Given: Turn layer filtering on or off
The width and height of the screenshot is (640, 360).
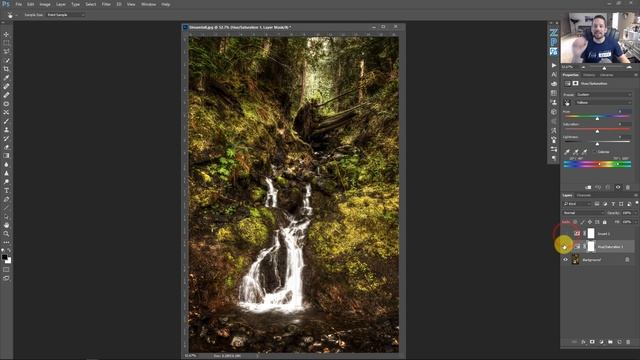Looking at the screenshot, I should 637,203.
